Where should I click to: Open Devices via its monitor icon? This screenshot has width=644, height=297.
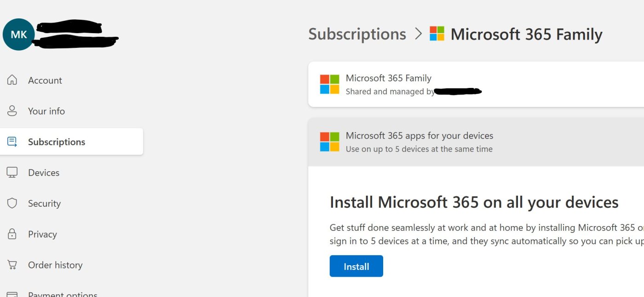13,172
